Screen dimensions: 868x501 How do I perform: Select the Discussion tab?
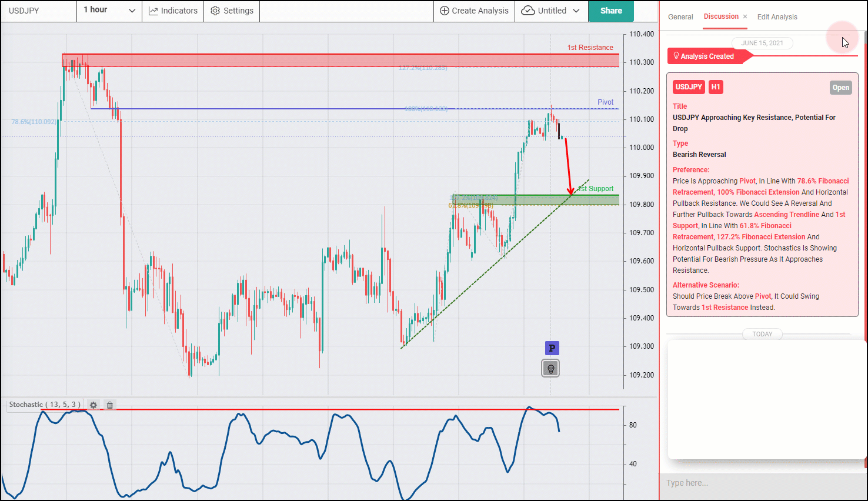[x=721, y=16]
